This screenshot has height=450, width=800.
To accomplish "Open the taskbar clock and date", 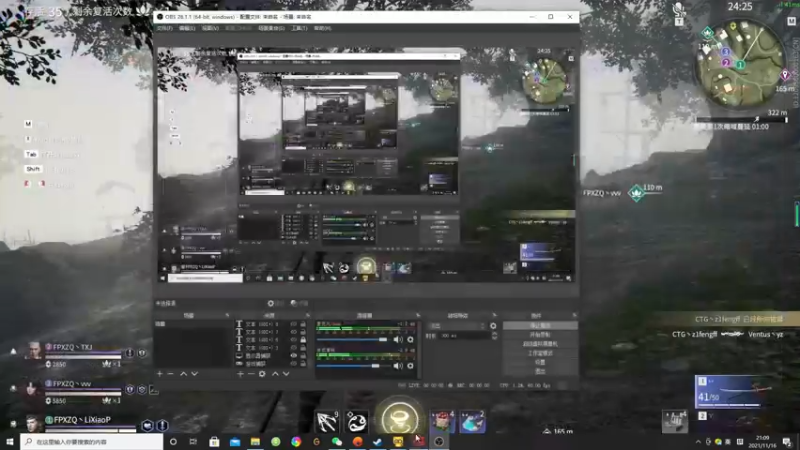I will point(762,442).
